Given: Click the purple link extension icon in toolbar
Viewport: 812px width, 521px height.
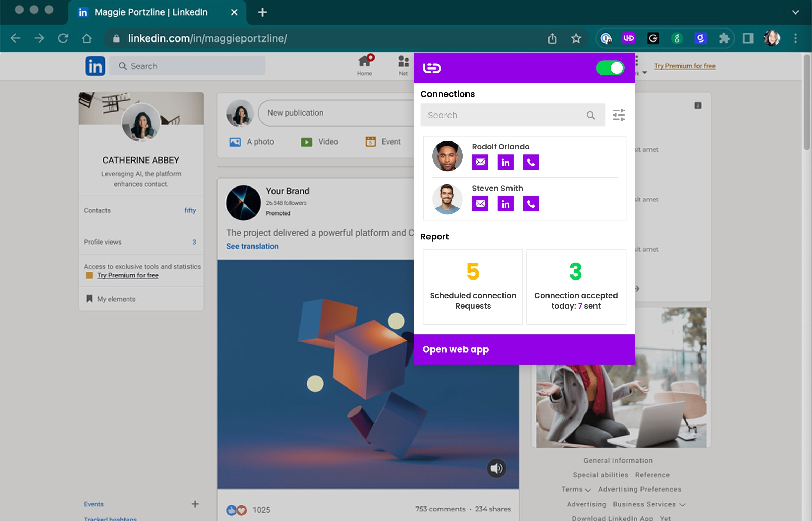Looking at the screenshot, I should click(x=628, y=38).
